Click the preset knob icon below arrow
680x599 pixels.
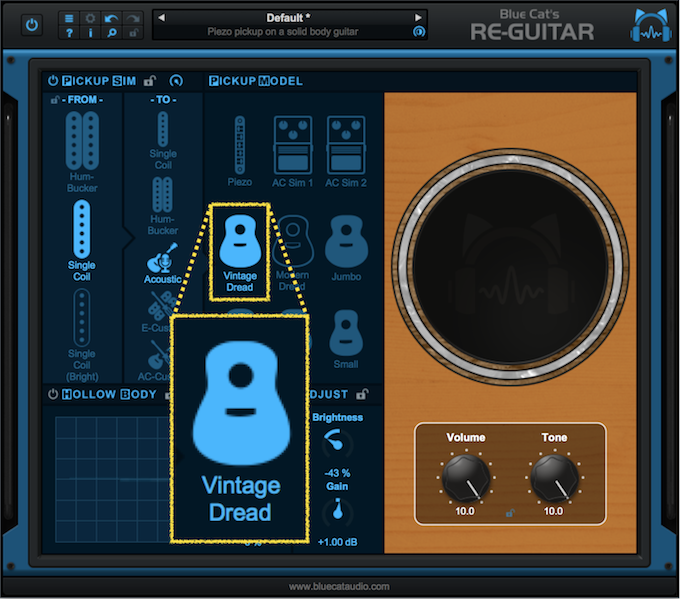coord(418,32)
